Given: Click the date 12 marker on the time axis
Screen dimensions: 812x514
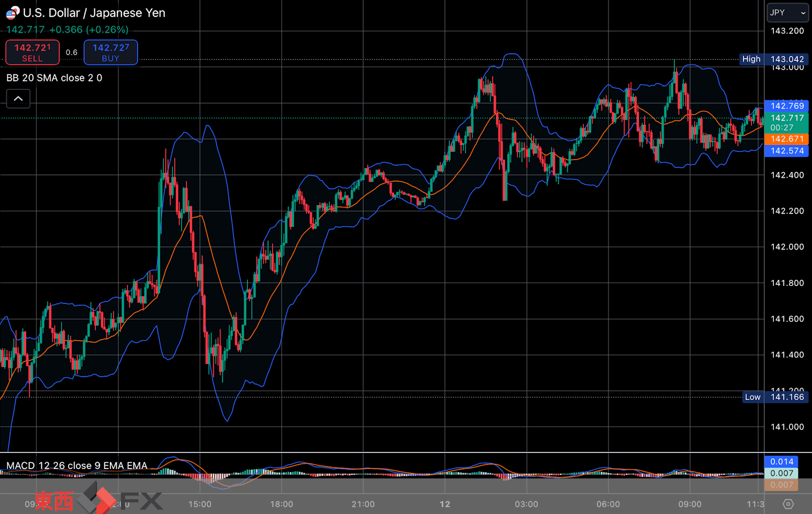Looking at the screenshot, I should (x=445, y=504).
